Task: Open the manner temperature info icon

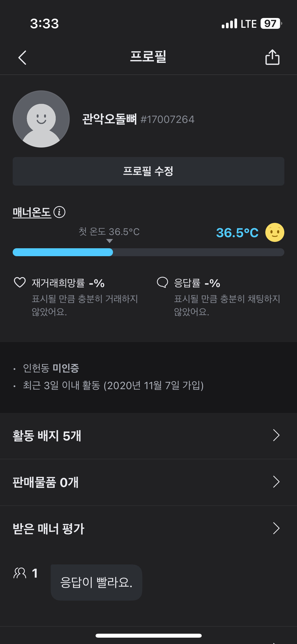Action: (59, 212)
